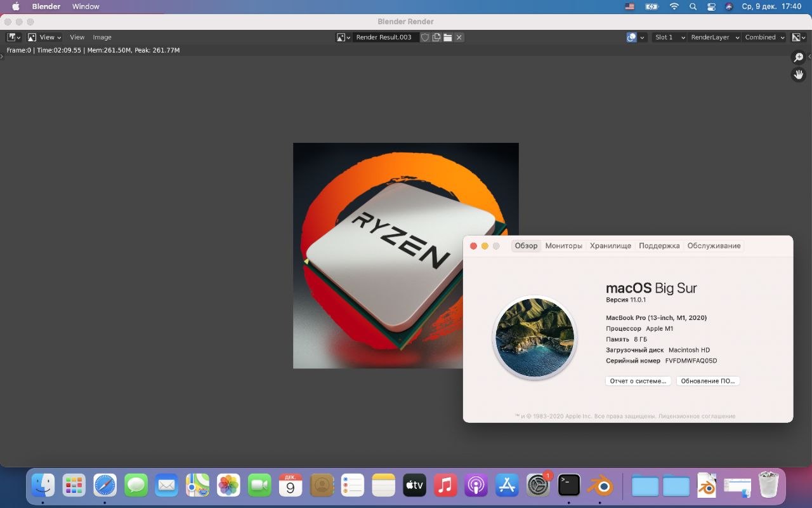Click the serial number FVFDMWFAQ05D text
This screenshot has height=508, width=812.
[691, 361]
